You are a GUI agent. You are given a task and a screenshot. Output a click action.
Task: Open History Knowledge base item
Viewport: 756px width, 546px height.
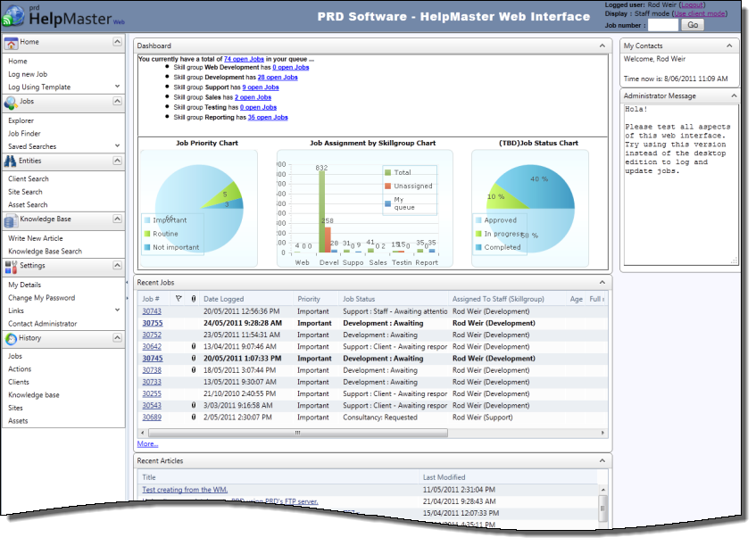(x=34, y=394)
